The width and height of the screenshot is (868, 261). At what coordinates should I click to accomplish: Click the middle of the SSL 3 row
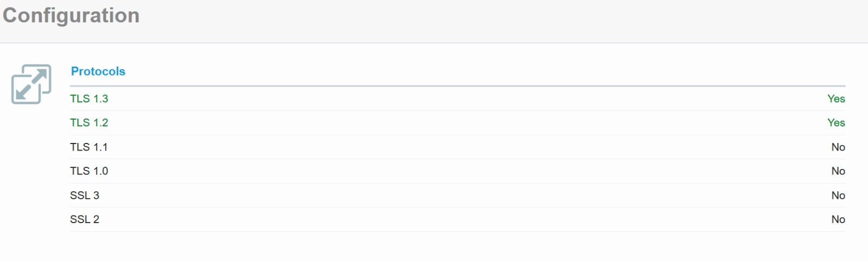coord(457,195)
